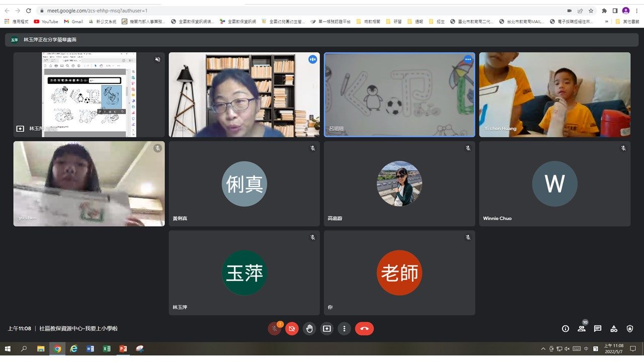Reload the Google Meet page

click(x=28, y=11)
